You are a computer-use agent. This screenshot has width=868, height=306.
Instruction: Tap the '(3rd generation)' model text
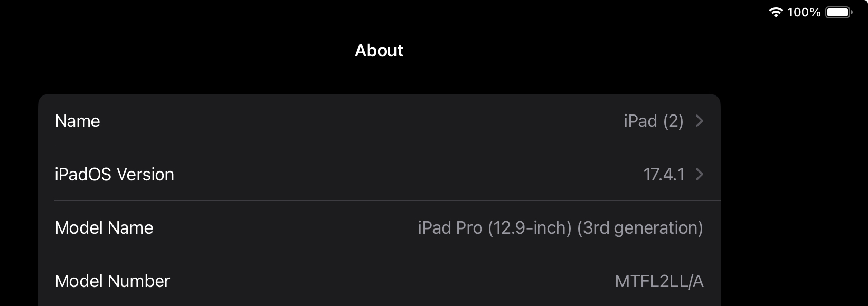click(x=640, y=227)
